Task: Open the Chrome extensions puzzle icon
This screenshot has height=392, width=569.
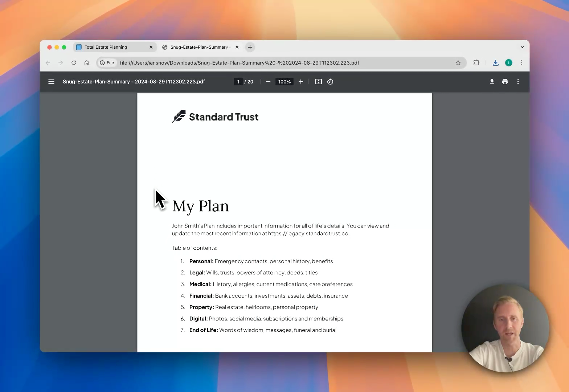Action: pyautogui.click(x=476, y=63)
